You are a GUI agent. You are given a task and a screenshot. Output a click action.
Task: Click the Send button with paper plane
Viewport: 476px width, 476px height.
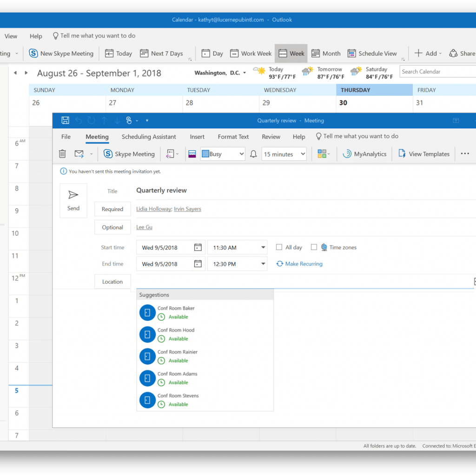click(73, 200)
